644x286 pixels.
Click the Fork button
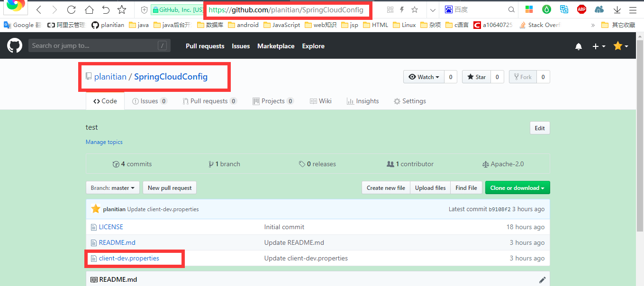pyautogui.click(x=522, y=77)
